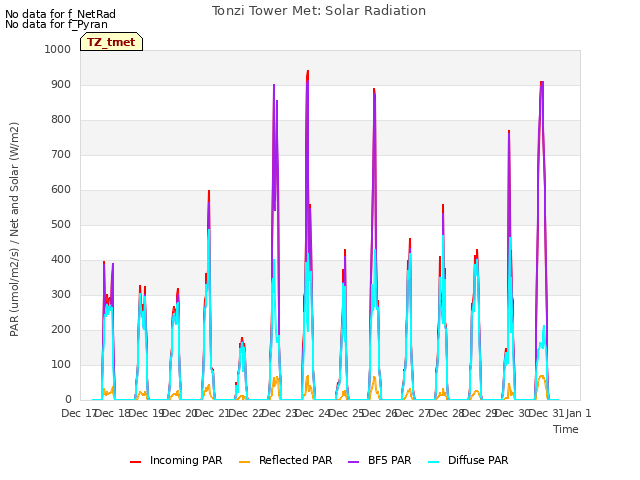Click the 200 y-axis tick label
This screenshot has width=640, height=480.
pyautogui.click(x=61, y=330)
